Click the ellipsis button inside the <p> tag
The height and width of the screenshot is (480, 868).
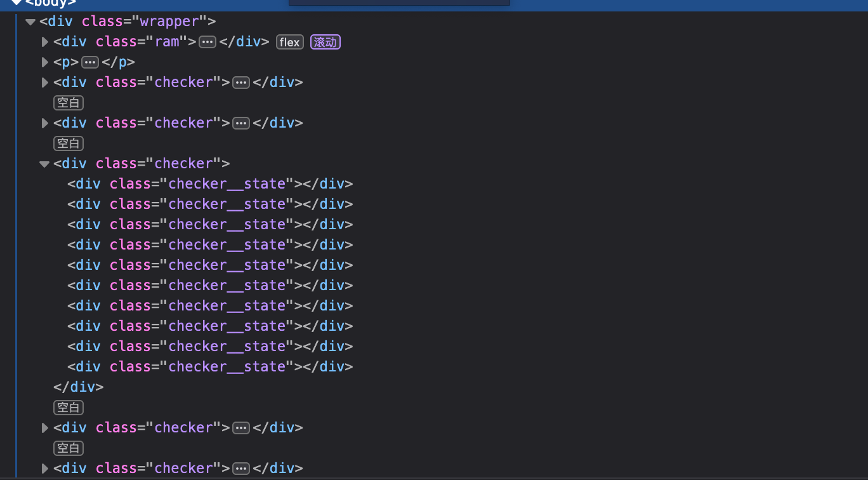pos(90,62)
